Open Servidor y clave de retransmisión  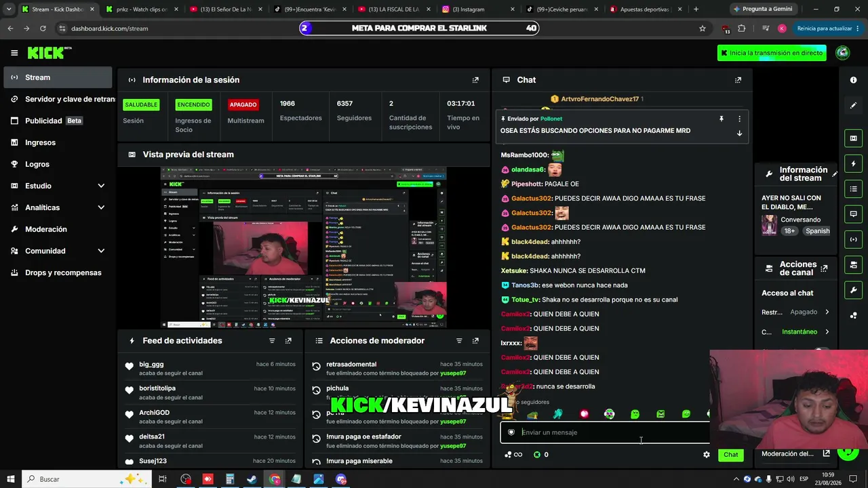tap(58, 99)
